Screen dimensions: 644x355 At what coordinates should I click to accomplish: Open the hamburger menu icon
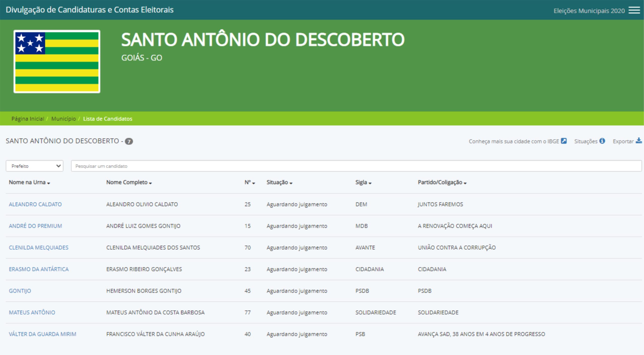point(634,10)
